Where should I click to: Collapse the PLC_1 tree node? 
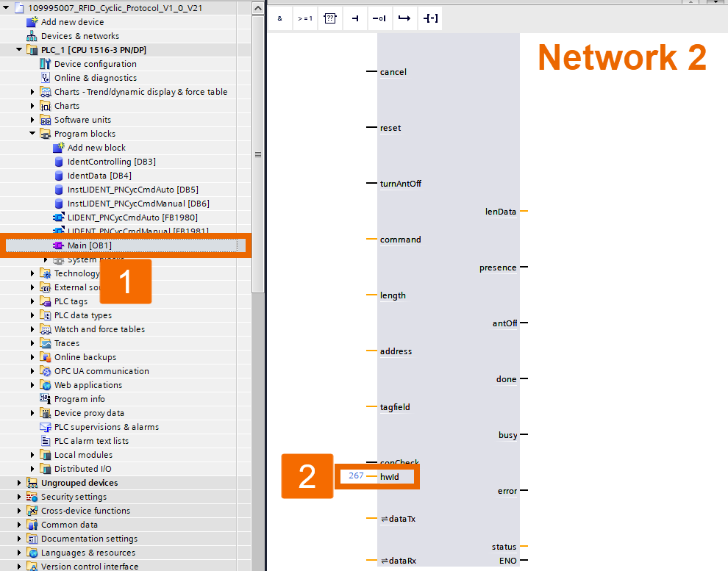pos(19,49)
